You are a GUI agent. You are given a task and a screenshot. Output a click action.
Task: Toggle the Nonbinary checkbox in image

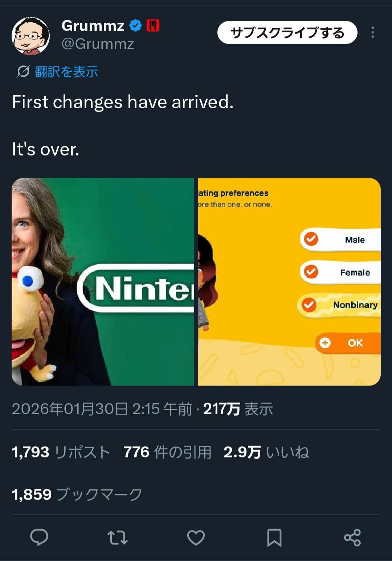tap(310, 304)
